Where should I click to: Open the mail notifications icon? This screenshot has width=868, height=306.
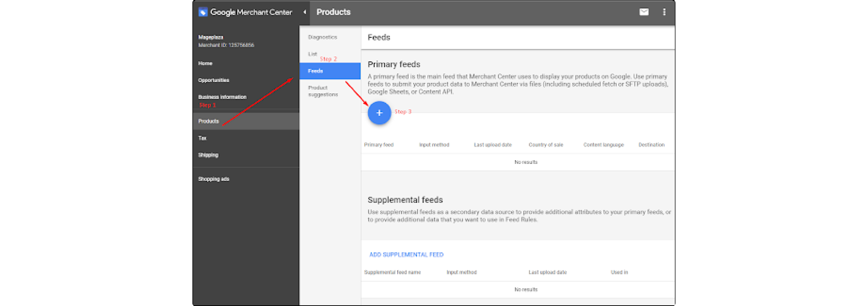[x=643, y=12]
